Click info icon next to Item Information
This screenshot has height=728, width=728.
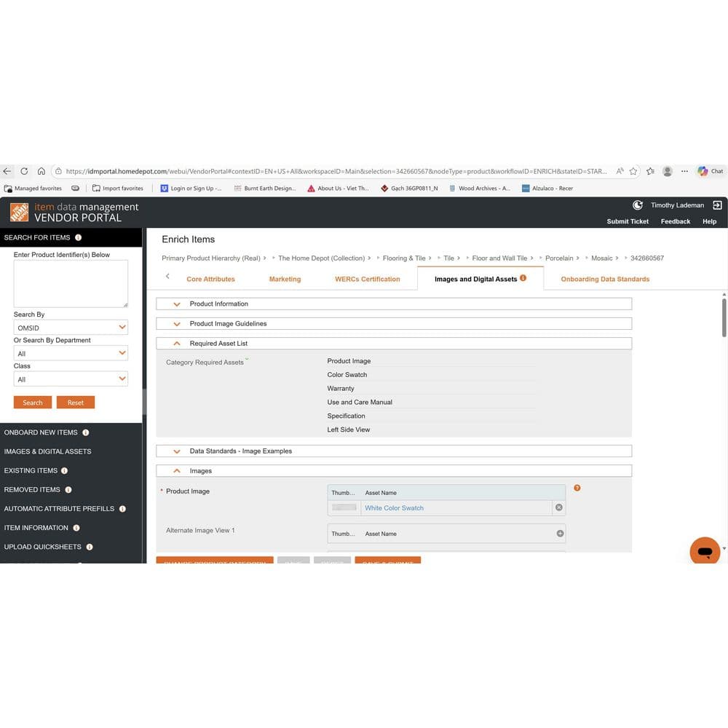coord(76,527)
